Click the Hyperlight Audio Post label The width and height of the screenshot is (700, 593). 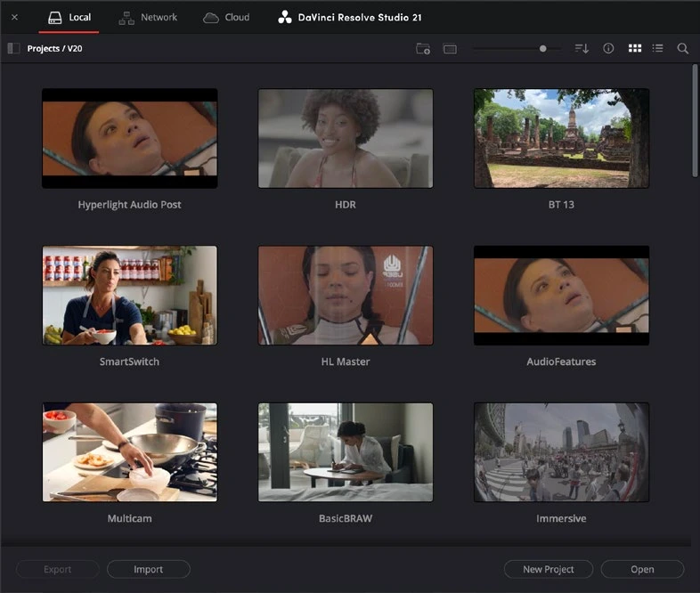coord(129,205)
